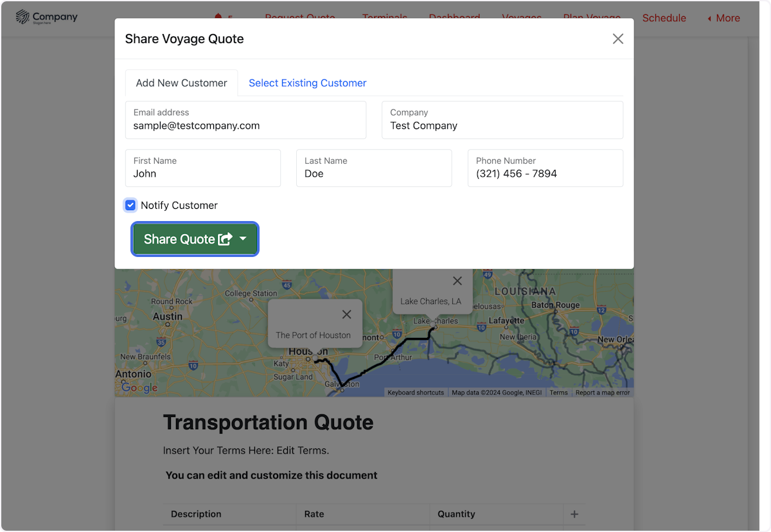Open the Report a map error link
Screen dimensions: 771x532
pos(602,393)
